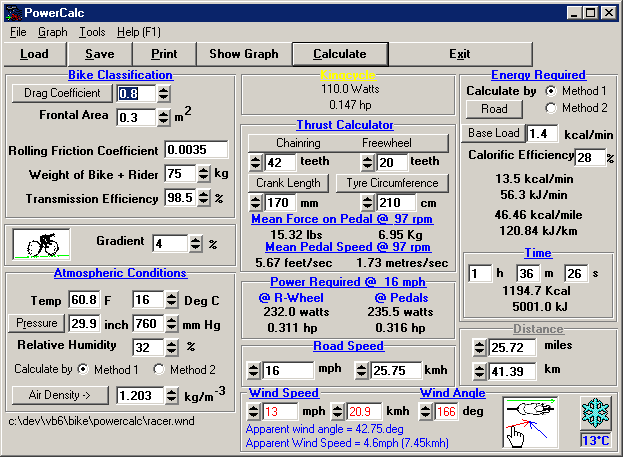Viewport: 623px width, 457px height.
Task: Click the Atmospheric Conditions heading link
Action: pos(120,273)
